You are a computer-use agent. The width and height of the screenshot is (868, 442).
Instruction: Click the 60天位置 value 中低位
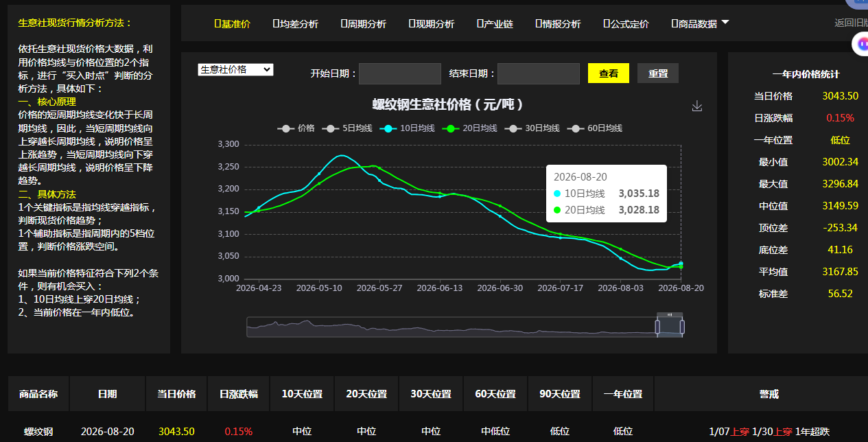click(x=495, y=432)
